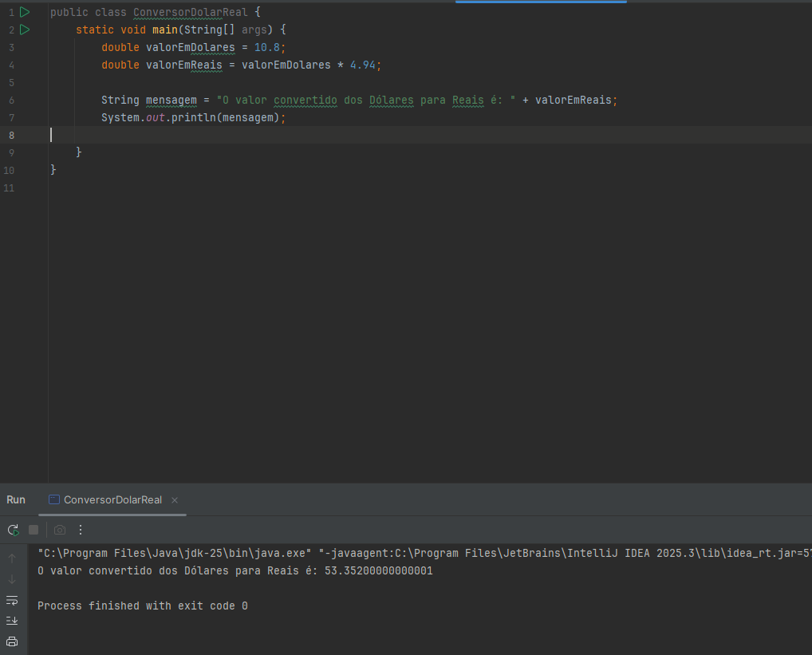Click the main method name
Image resolution: width=812 pixels, height=655 pixels.
[x=164, y=30]
